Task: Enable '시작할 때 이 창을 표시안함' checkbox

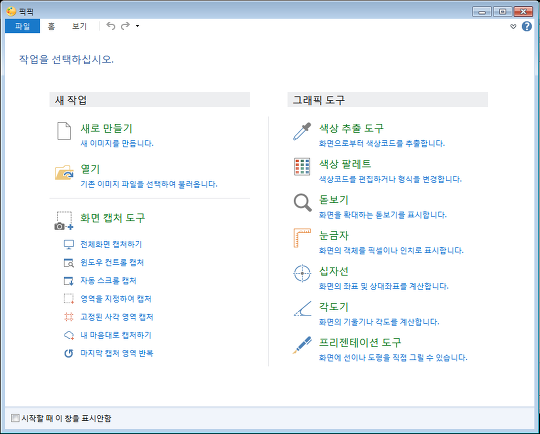Action: pos(15,418)
